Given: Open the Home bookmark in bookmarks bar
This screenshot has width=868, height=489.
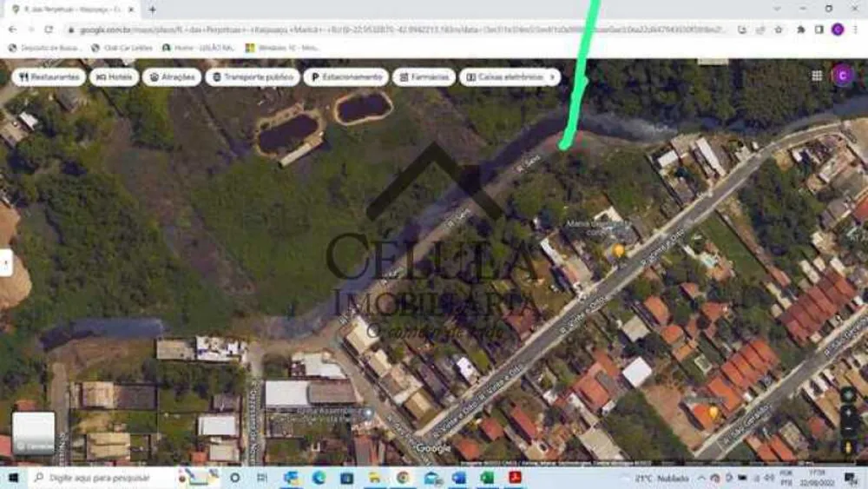Looking at the screenshot, I should point(198,48).
